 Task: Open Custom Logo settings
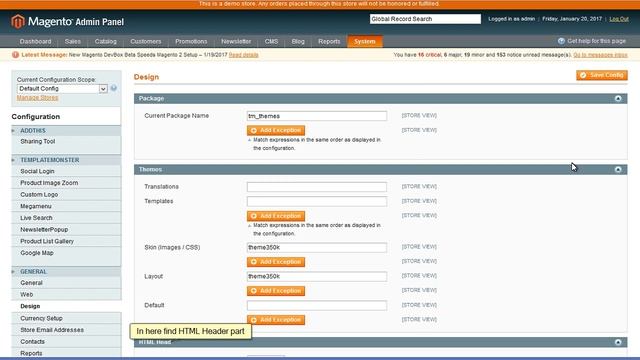(39, 195)
